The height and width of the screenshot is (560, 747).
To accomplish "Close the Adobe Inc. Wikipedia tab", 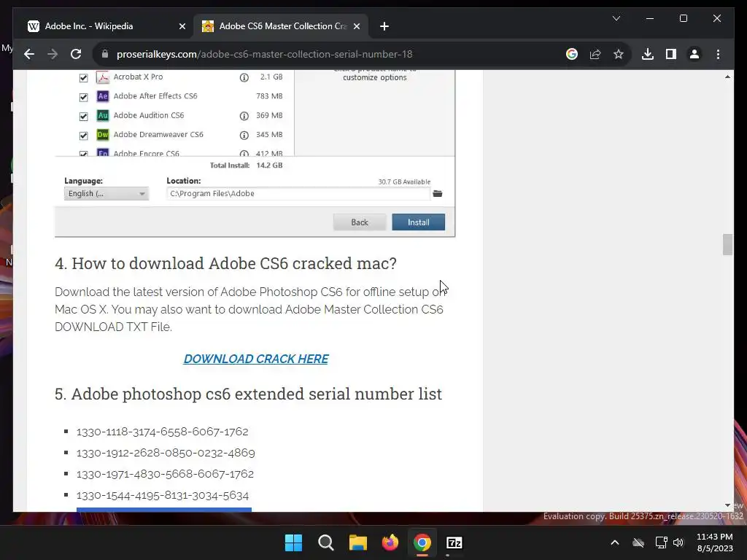I will point(182,27).
